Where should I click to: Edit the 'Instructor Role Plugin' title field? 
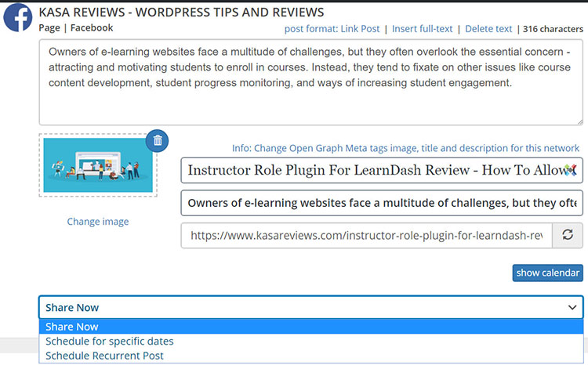pyautogui.click(x=382, y=170)
